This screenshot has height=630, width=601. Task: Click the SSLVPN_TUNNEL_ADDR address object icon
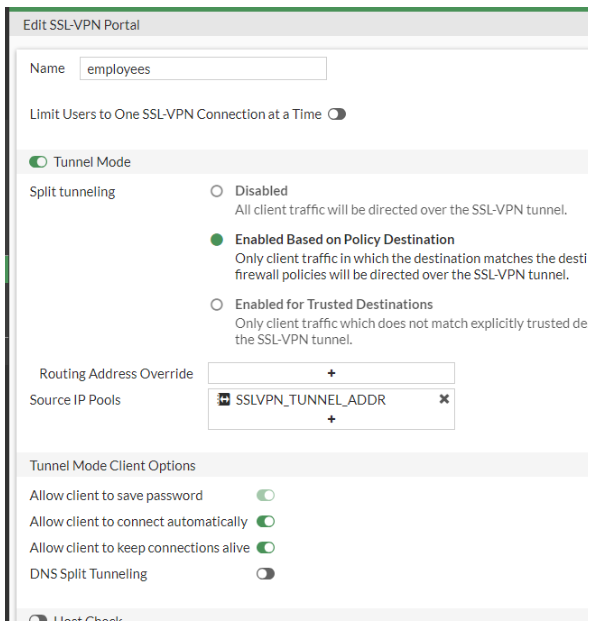click(x=224, y=399)
